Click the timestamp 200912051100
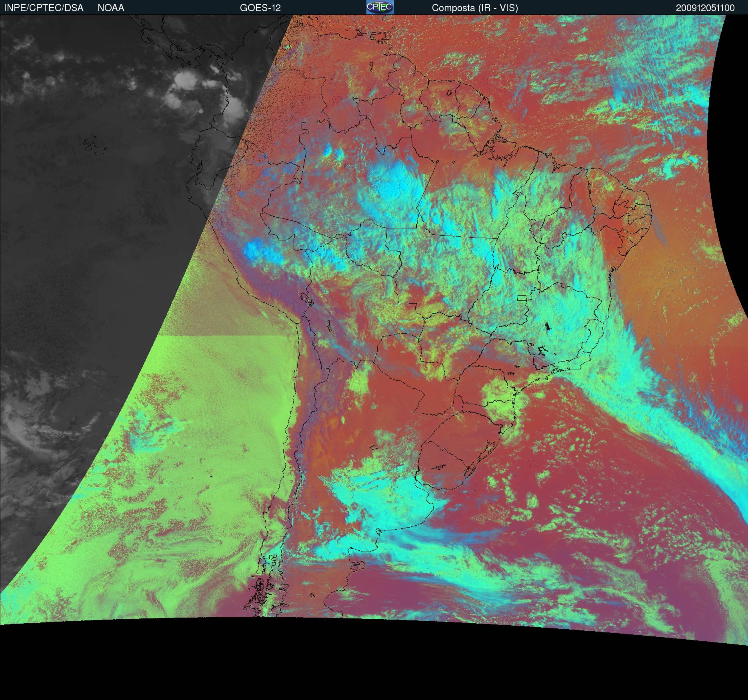The image size is (748, 700). (x=705, y=8)
